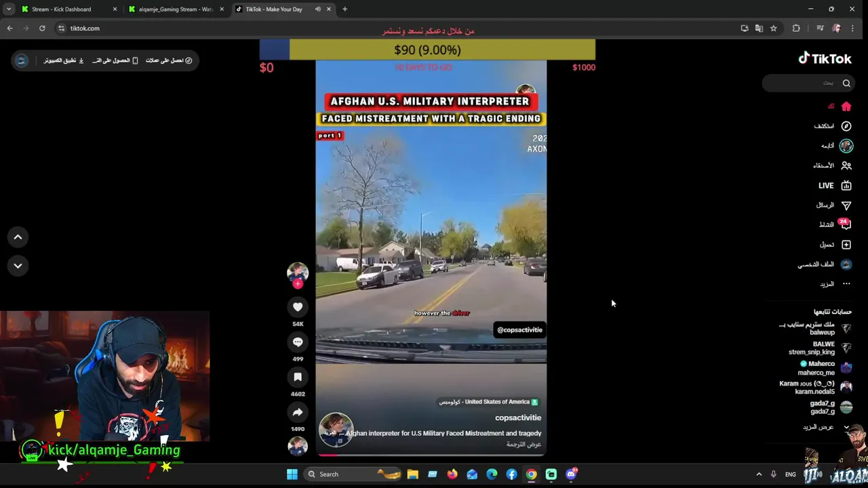View site information icon in address bar
This screenshot has height=488, width=868.
pos(61,28)
